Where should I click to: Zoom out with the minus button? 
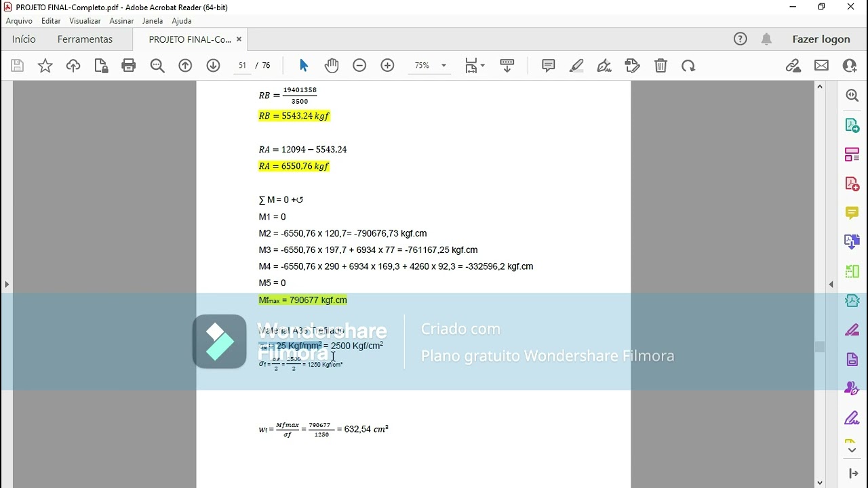(x=359, y=66)
